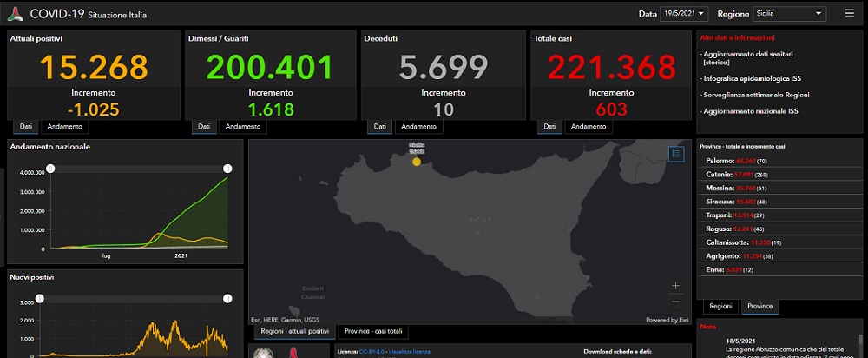Viewport: 868px width, 358px height.
Task: Open Andamento tab under Totale casi
Action: tap(589, 127)
